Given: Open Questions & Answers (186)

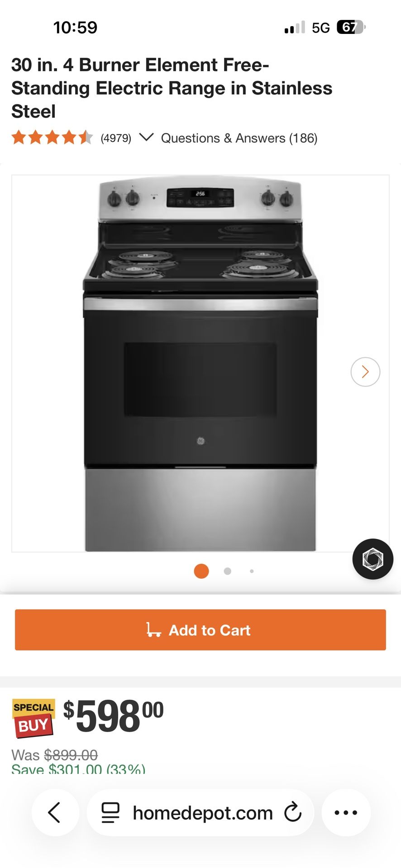Looking at the screenshot, I should coord(239,138).
